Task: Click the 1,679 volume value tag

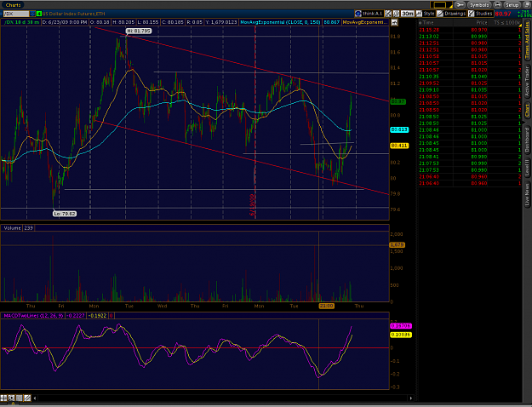Action: 397,244
